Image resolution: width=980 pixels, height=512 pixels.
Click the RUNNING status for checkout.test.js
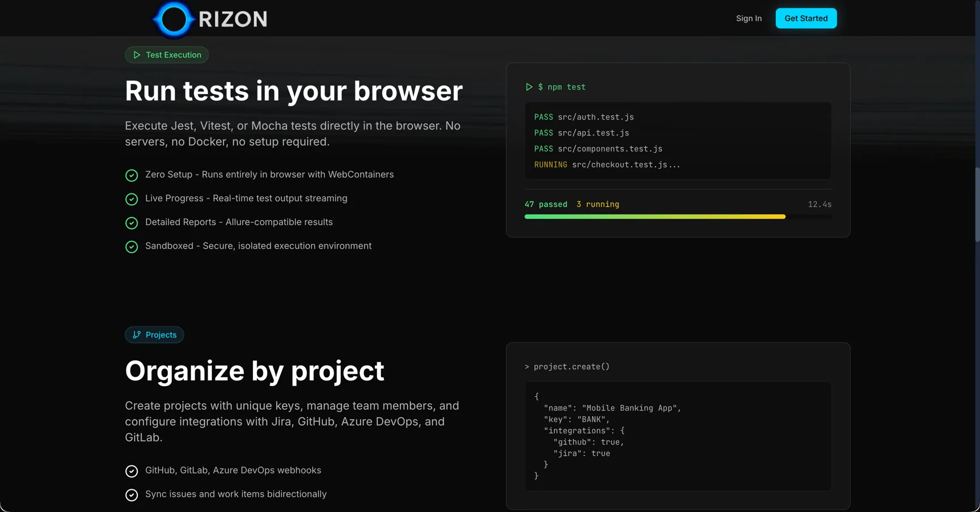point(550,164)
